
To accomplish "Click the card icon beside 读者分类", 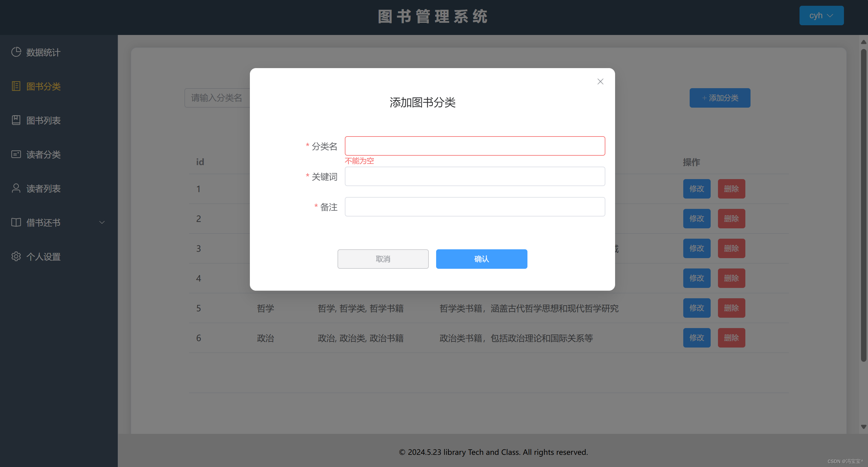I will click(x=16, y=154).
